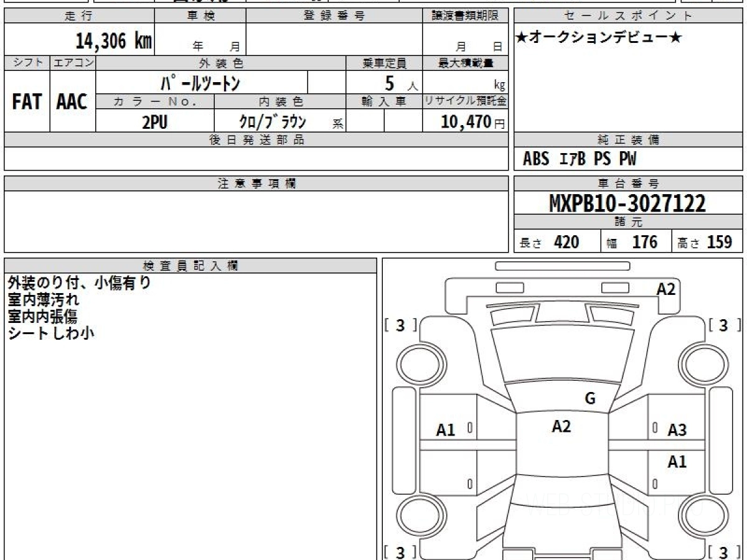Click the 最大積載量 header
Image resolution: width=747 pixels, height=560 pixels.
(x=464, y=63)
